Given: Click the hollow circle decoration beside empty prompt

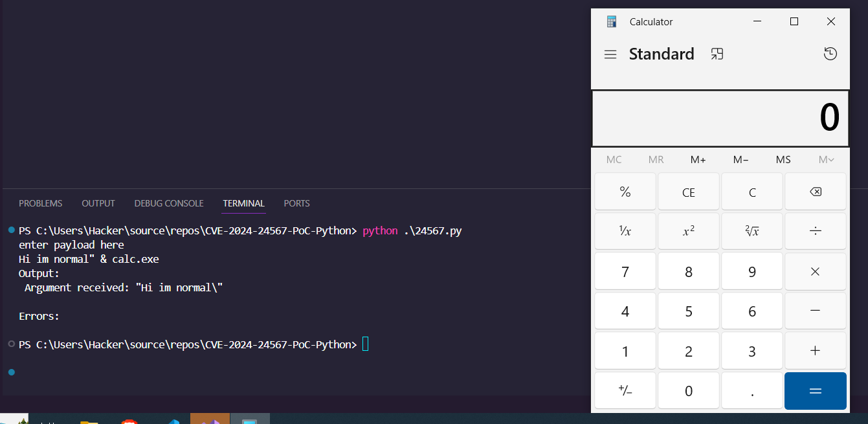Looking at the screenshot, I should coord(11,344).
